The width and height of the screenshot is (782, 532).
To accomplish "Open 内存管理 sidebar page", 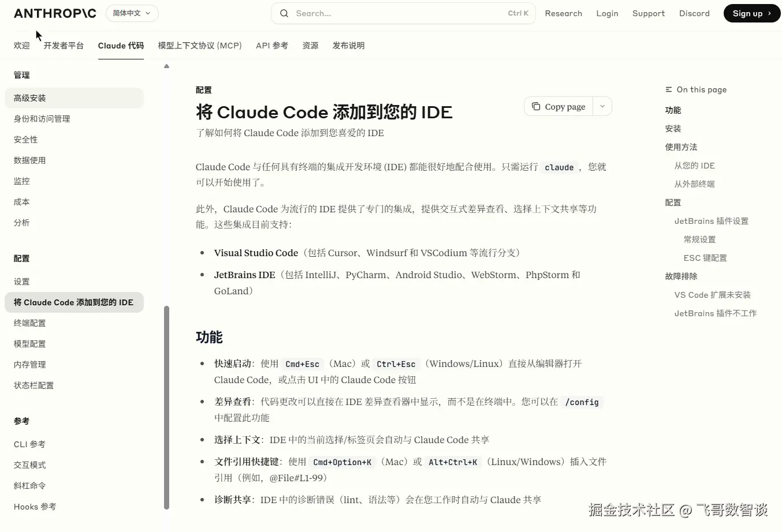I will click(74, 365).
